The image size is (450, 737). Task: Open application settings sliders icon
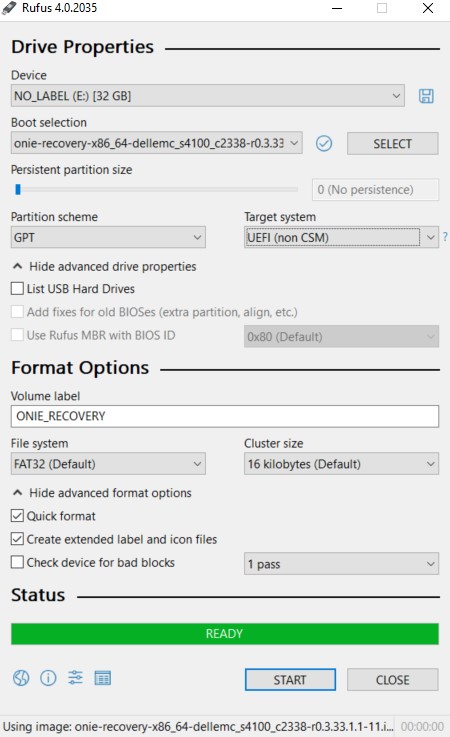pyautogui.click(x=75, y=678)
